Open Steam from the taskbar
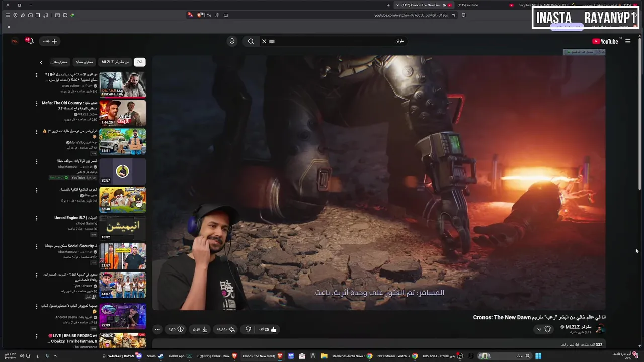Screen dimensions: 644x362 click(155, 356)
